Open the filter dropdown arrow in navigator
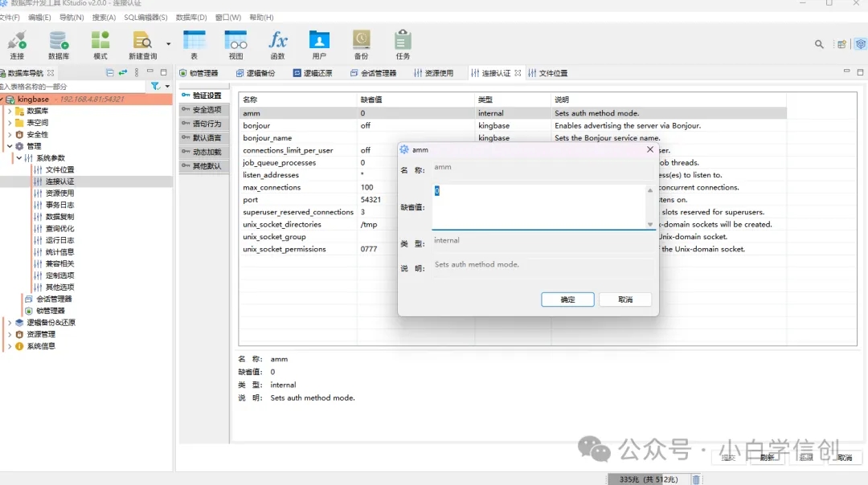The height and width of the screenshot is (485, 868). click(x=167, y=86)
